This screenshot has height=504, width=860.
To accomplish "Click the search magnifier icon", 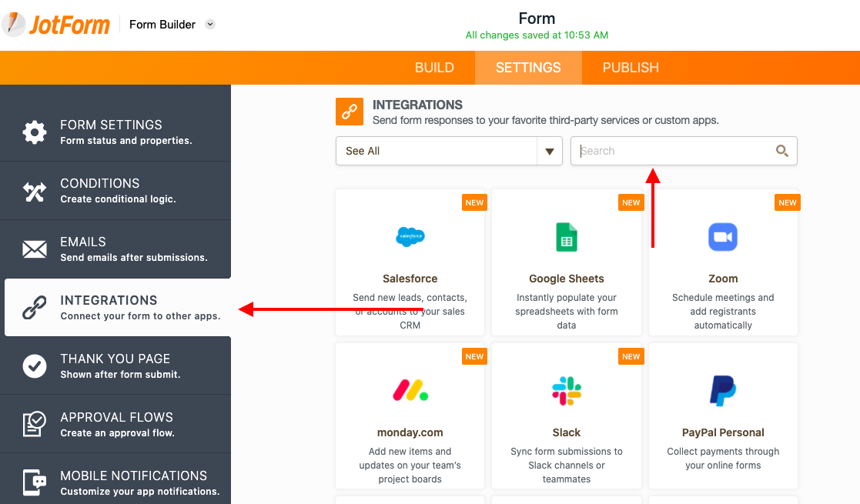I will tap(781, 151).
